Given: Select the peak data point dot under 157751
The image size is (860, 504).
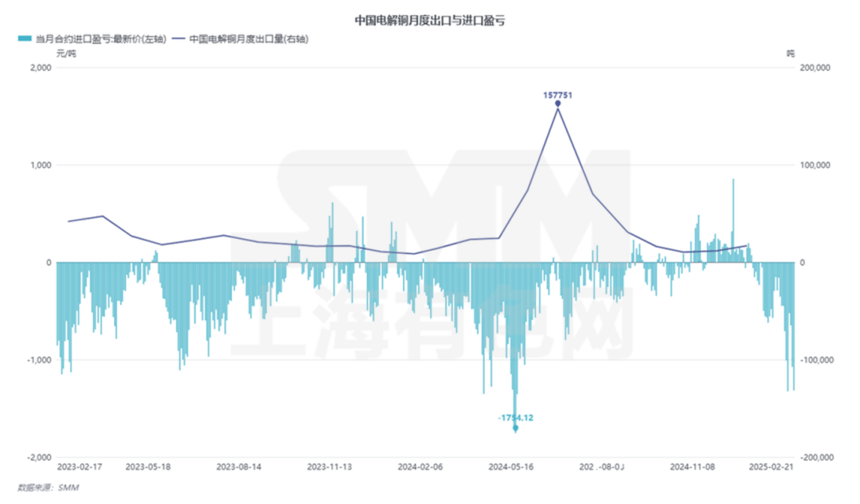Looking at the screenshot, I should click(557, 104).
